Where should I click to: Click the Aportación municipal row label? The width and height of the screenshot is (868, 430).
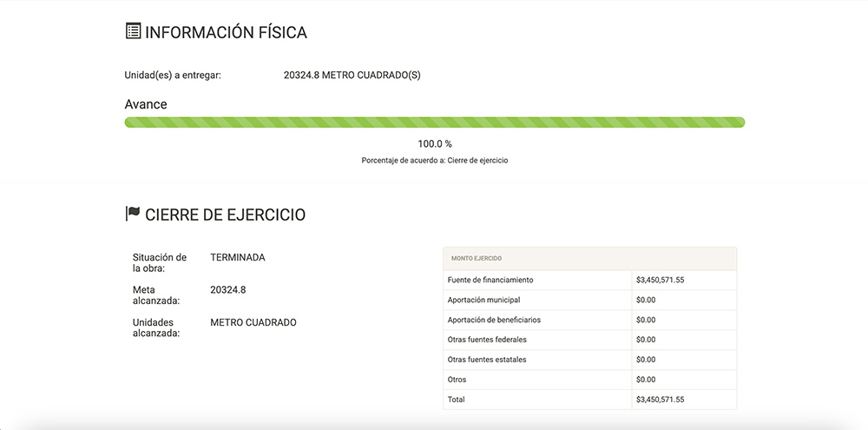pos(483,300)
